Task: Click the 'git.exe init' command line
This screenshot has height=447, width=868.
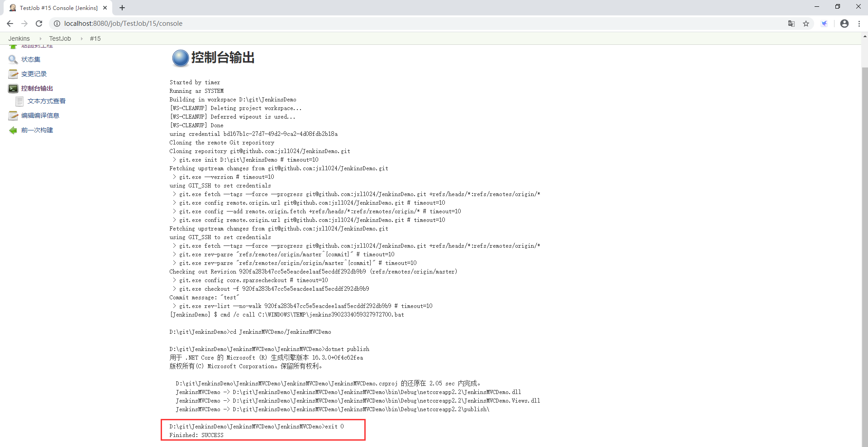Action: [245, 160]
